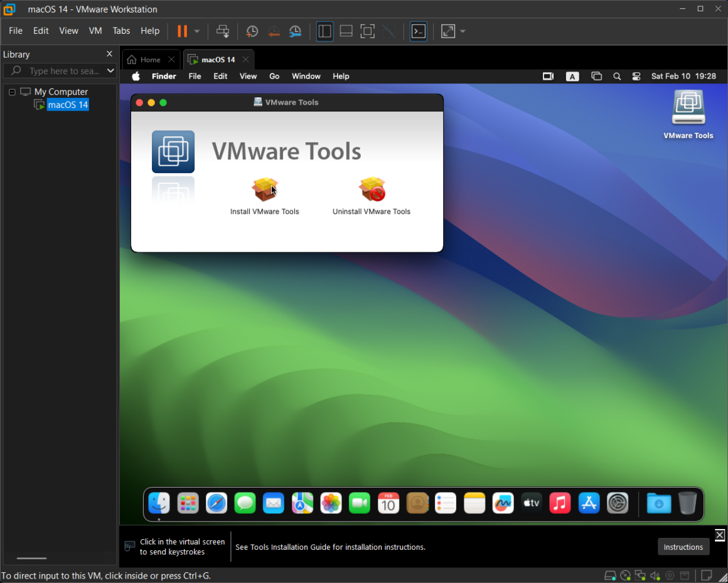
Task: Open the VMware File menu
Action: click(x=15, y=31)
